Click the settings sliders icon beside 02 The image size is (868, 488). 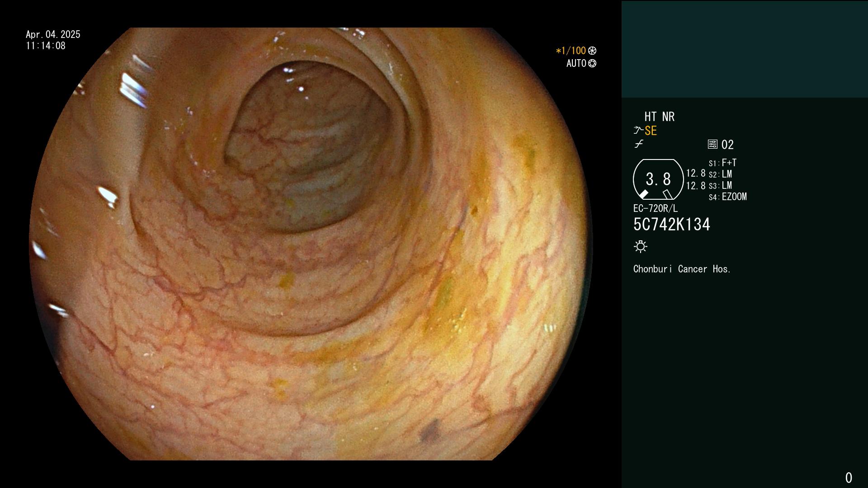click(x=712, y=144)
